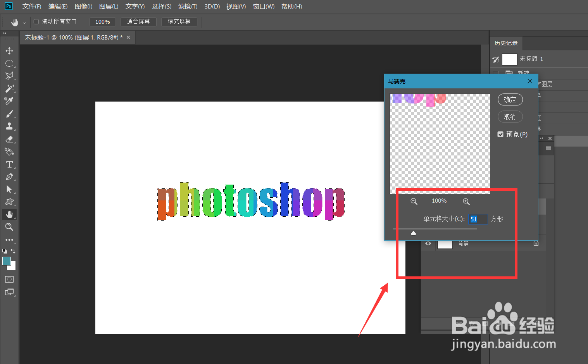Click the mosaic preview image
588x364 pixels.
[x=440, y=143]
